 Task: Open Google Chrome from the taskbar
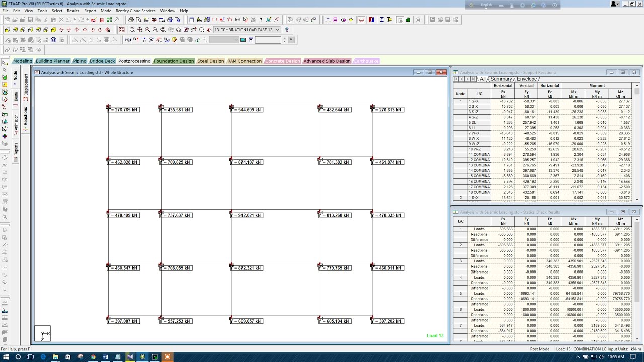(x=93, y=357)
